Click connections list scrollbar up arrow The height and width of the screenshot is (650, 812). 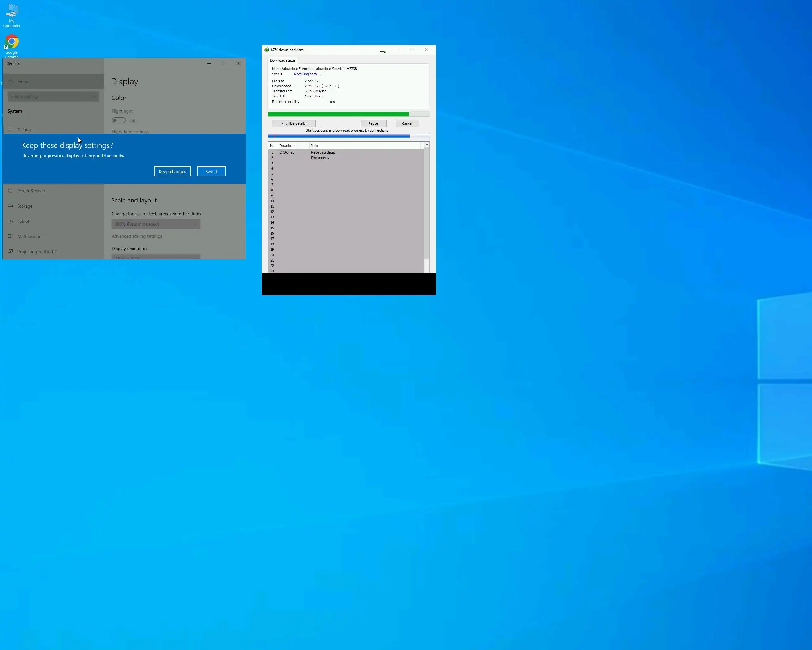pyautogui.click(x=426, y=145)
